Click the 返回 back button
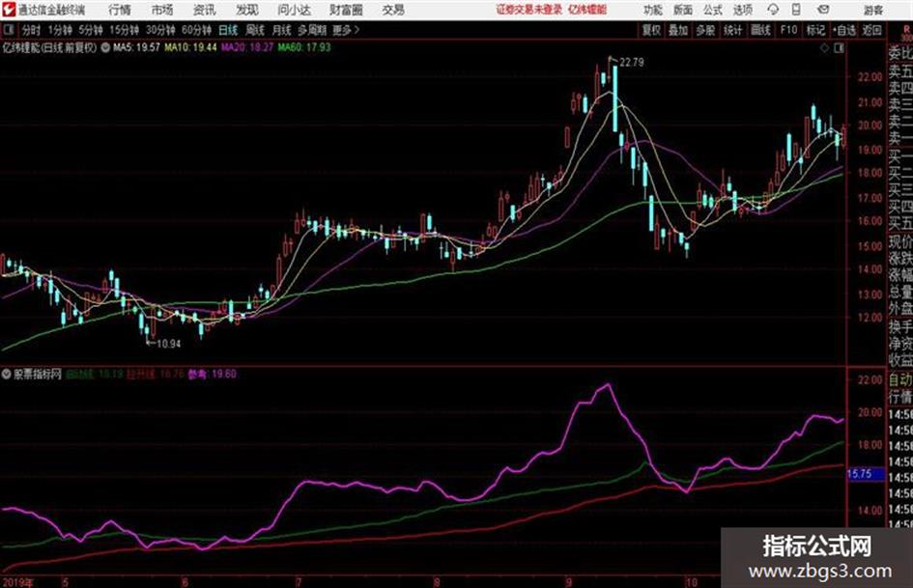Image resolution: width=913 pixels, height=588 pixels. (871, 30)
